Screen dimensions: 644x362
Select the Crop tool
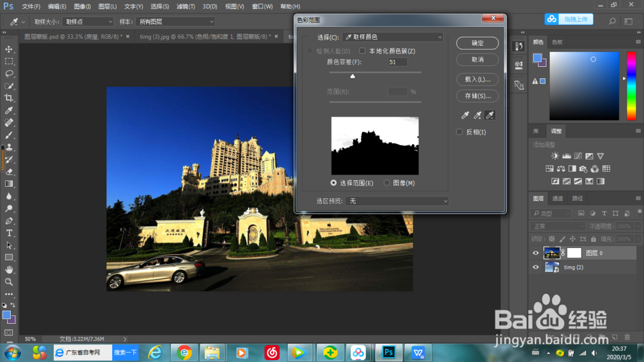tap(8, 98)
